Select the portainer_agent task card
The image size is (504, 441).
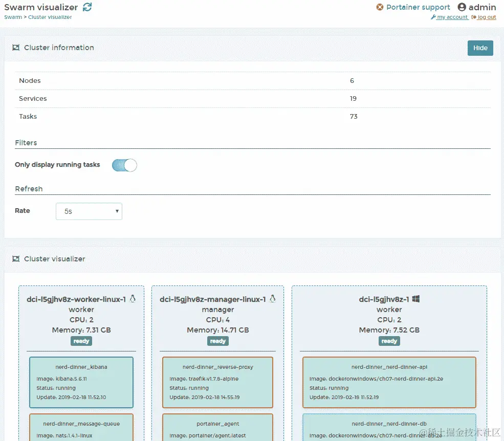coord(217,427)
